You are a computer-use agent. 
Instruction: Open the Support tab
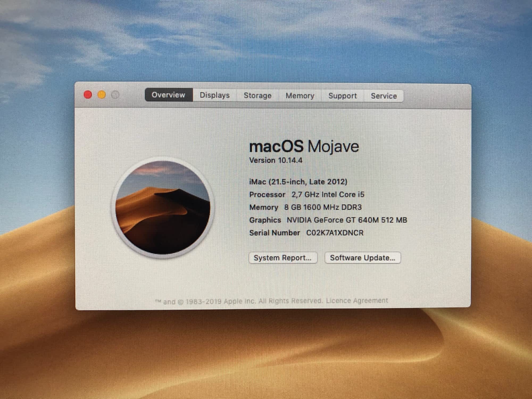343,96
